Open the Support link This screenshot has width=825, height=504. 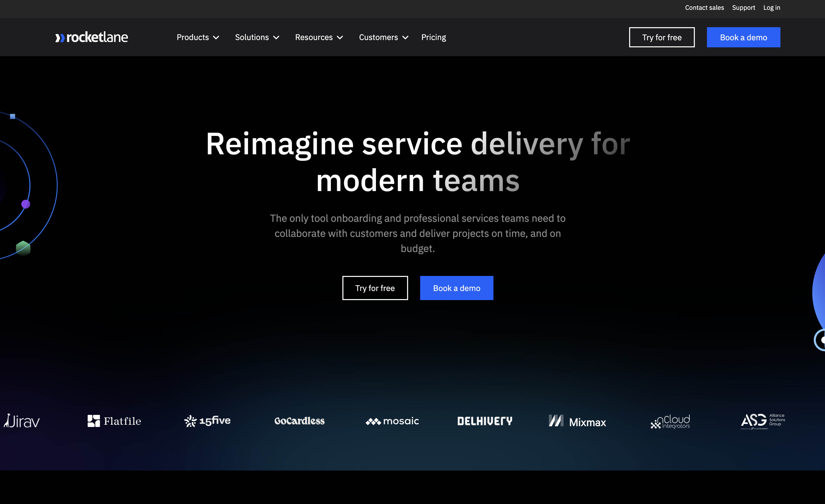(743, 7)
